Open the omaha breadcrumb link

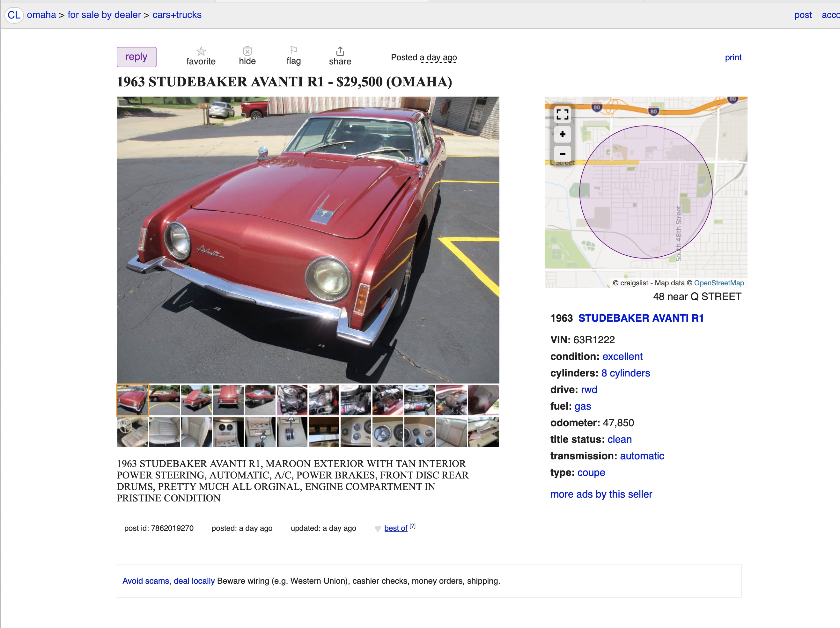[x=41, y=15]
